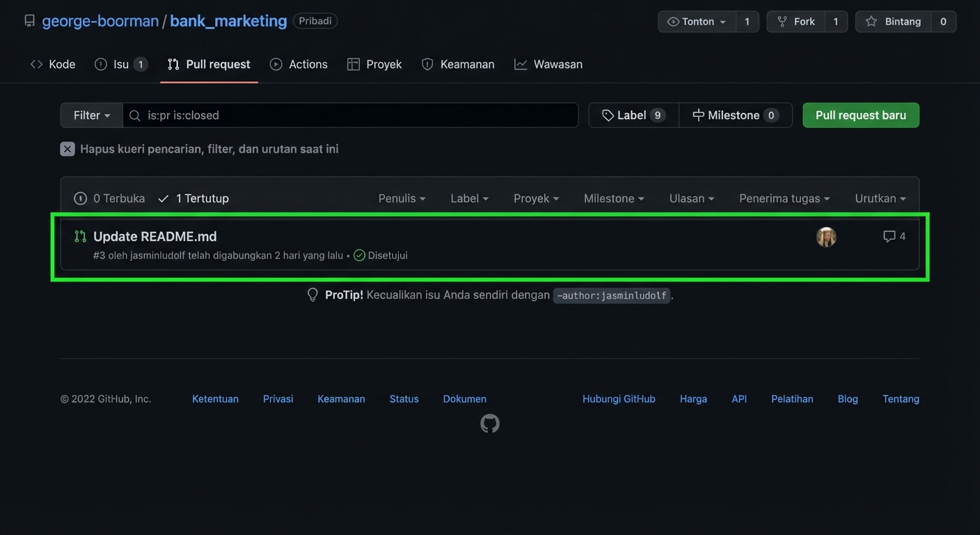Open the star count next to Bintang

(x=944, y=22)
